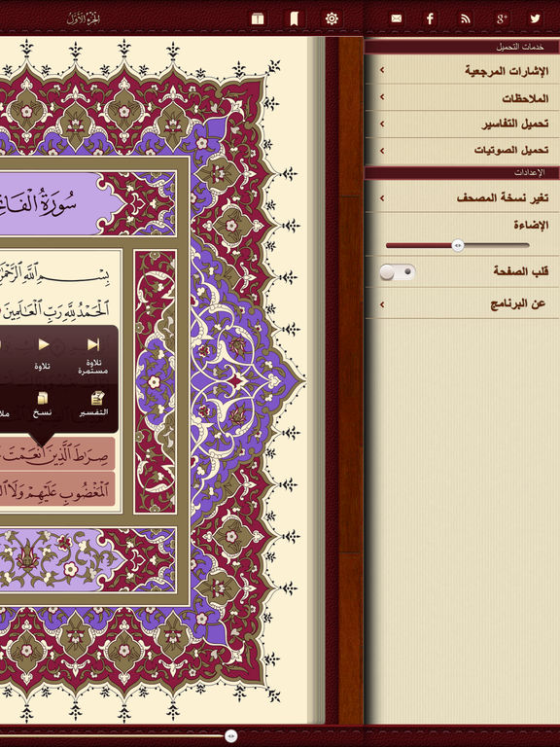Image resolution: width=560 pixels, height=747 pixels.
Task: Tap the الحمد لله رب العالمين verse
Action: click(54, 309)
